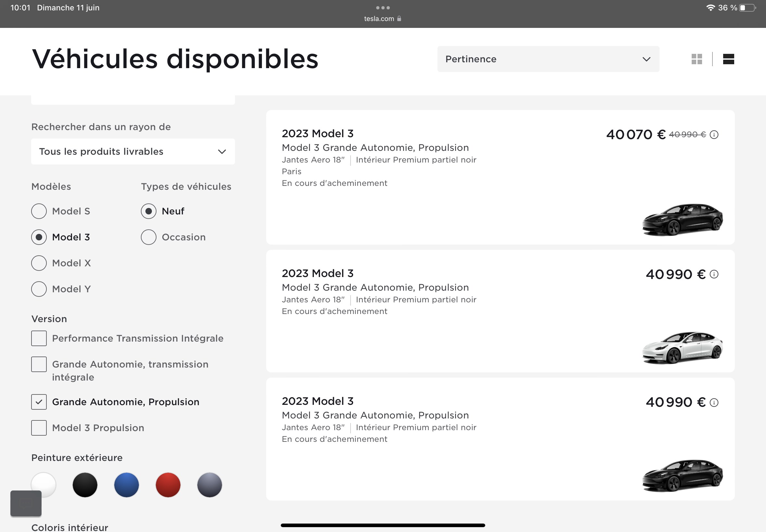Open white Model 3 car thumbnail
This screenshot has width=766, height=532.
[x=682, y=347]
